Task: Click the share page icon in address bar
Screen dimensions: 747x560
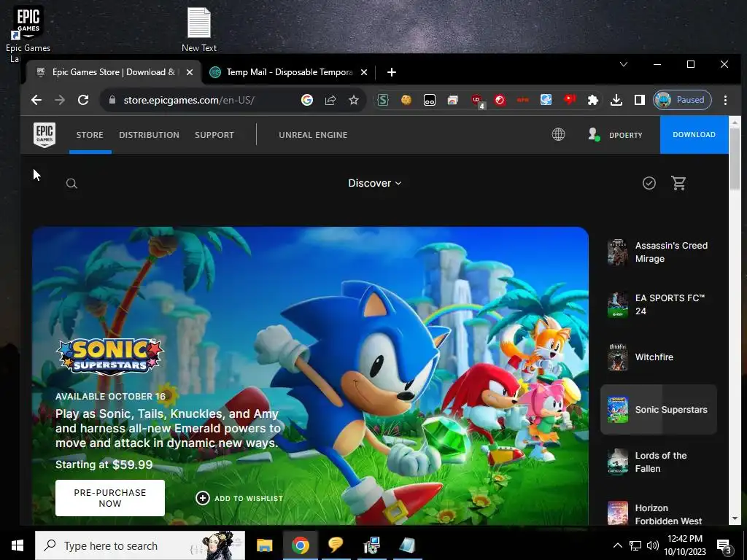Action: (330, 100)
